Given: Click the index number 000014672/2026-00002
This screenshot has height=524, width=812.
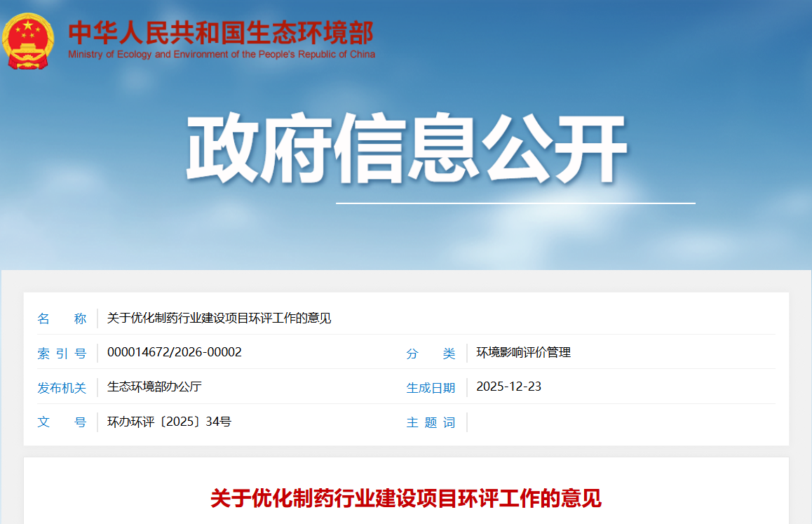Looking at the screenshot, I should [174, 352].
